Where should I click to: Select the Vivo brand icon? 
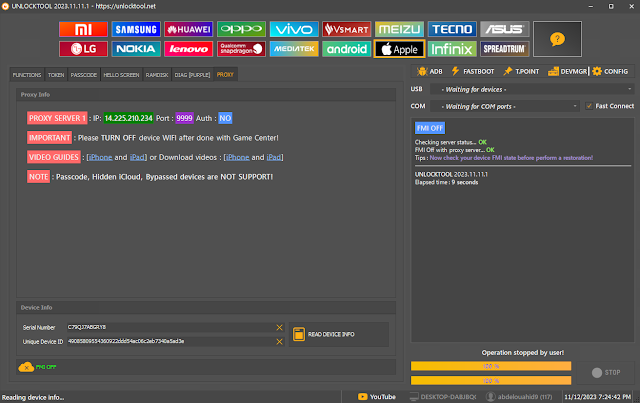coord(294,29)
